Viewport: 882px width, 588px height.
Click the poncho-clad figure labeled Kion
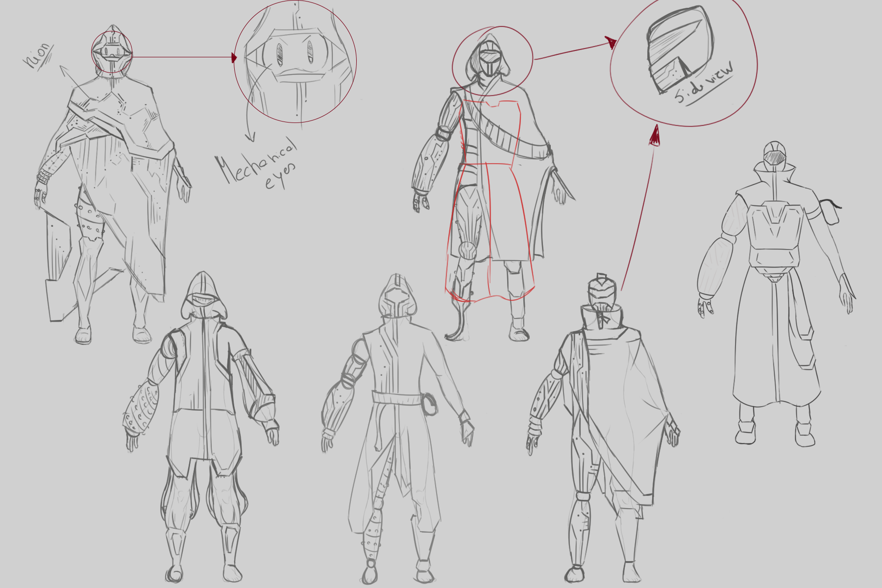pos(113,184)
